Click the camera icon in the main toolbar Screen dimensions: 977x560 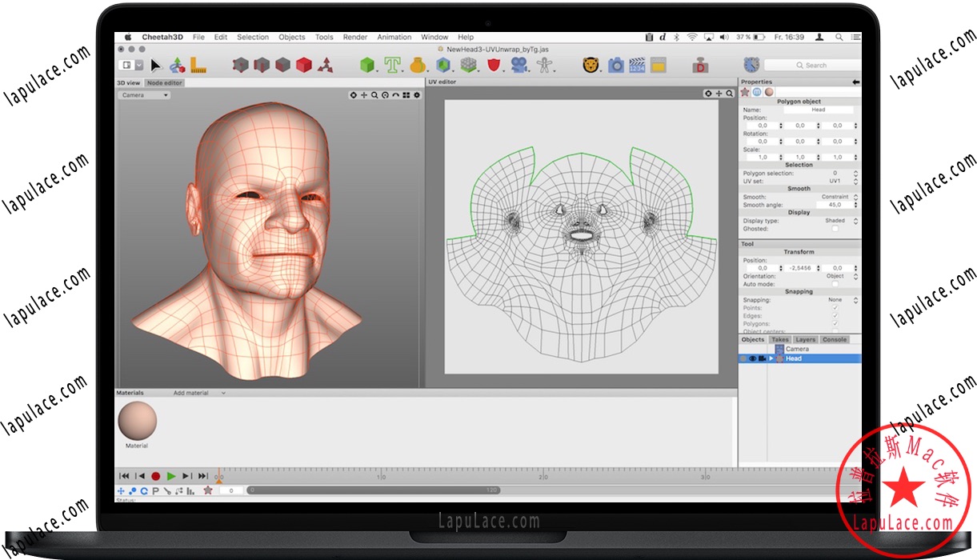pos(615,65)
